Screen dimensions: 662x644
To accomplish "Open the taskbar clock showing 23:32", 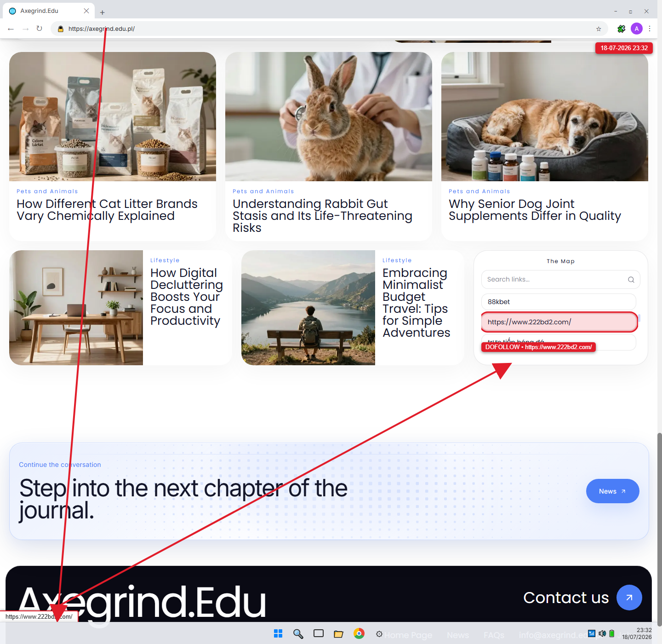I will [637, 633].
